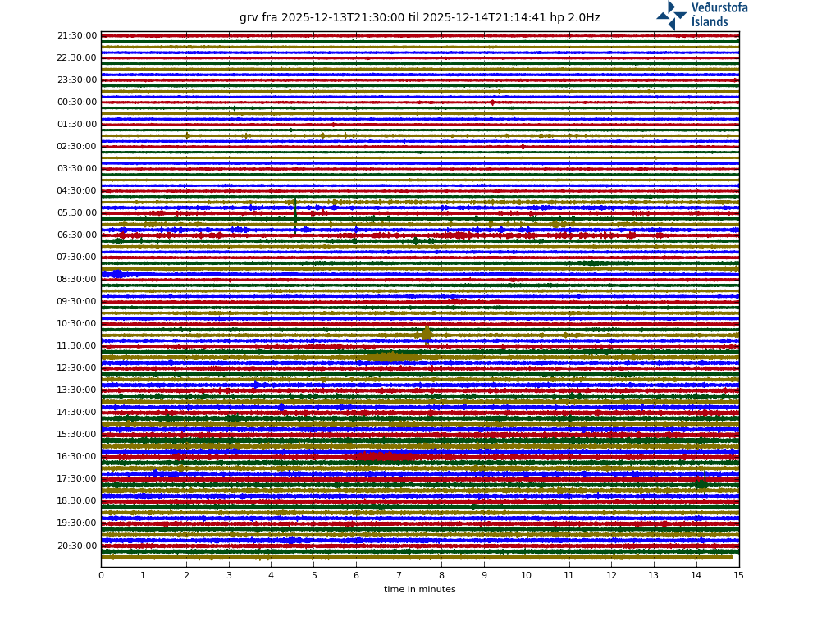Click the blue burst at start of 08:15 trace
The height and width of the screenshot is (630, 840).
coord(116,274)
